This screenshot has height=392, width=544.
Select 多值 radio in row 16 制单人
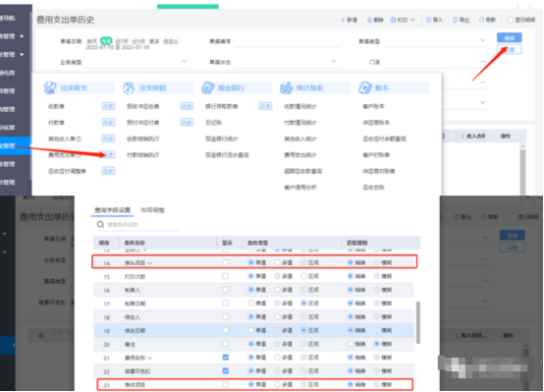point(277,290)
